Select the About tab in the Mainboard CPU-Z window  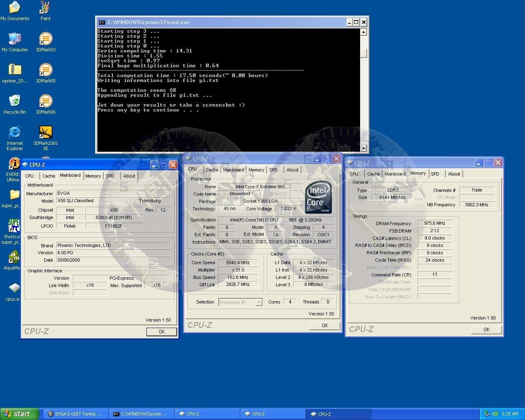[129, 176]
